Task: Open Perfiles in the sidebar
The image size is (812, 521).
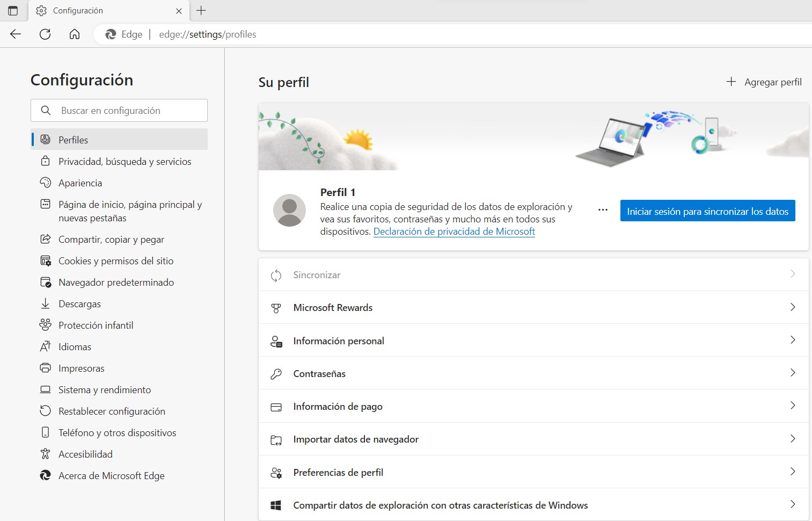Action: [x=119, y=140]
